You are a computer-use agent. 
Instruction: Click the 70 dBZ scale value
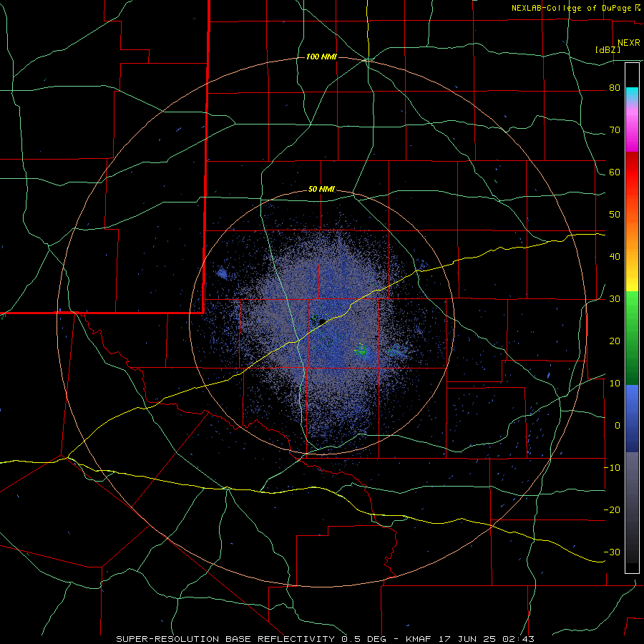pos(615,130)
